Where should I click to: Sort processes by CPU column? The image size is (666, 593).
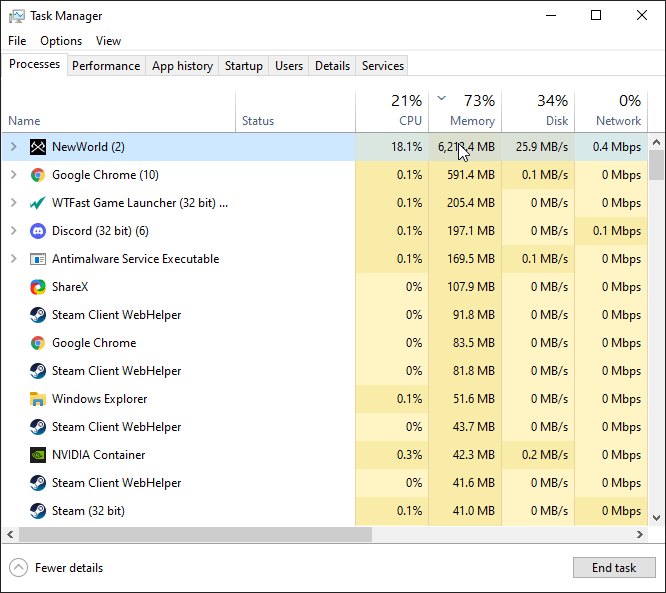[392, 112]
